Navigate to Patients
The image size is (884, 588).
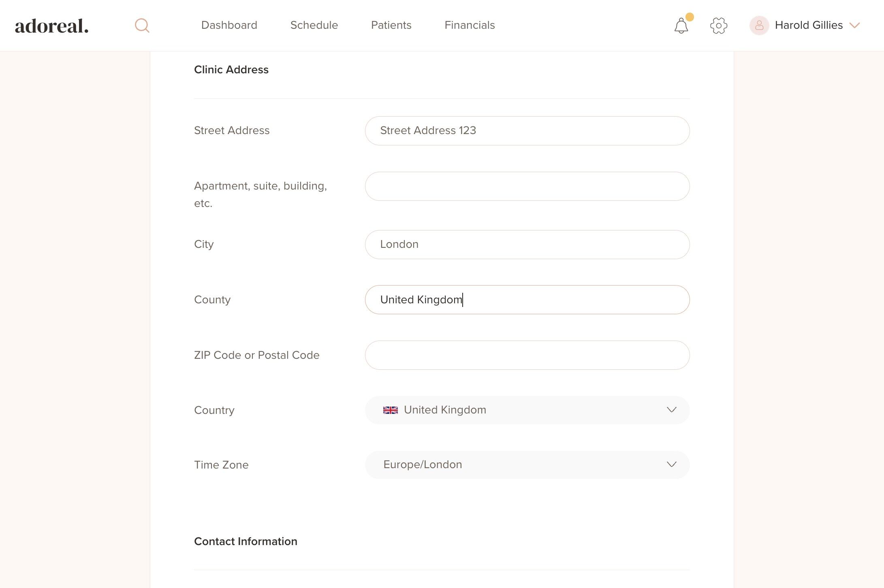tap(391, 25)
